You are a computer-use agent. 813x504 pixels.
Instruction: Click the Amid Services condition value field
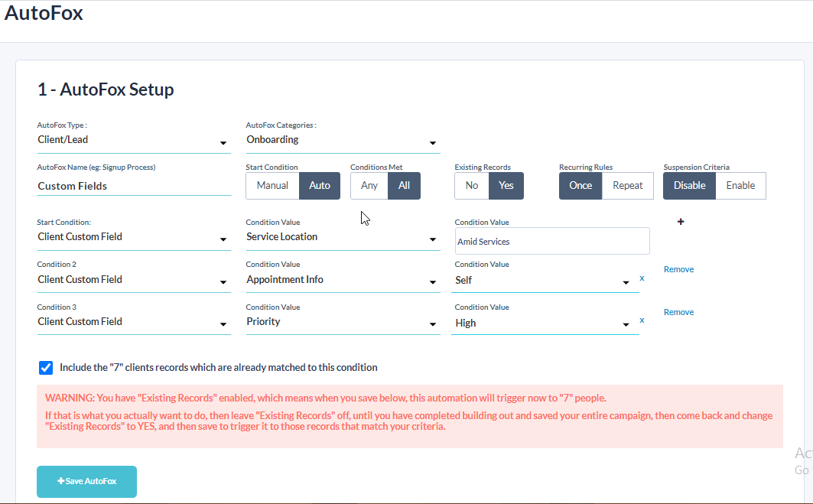551,241
